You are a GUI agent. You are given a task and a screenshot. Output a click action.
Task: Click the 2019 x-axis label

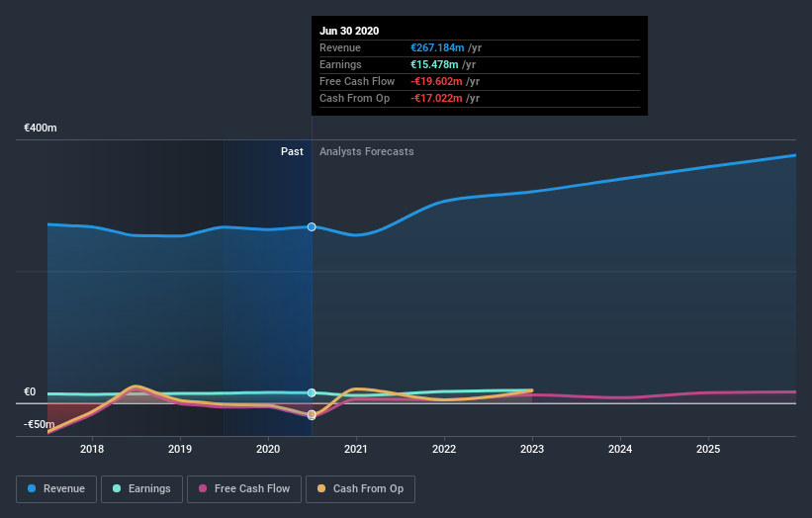[x=180, y=449]
